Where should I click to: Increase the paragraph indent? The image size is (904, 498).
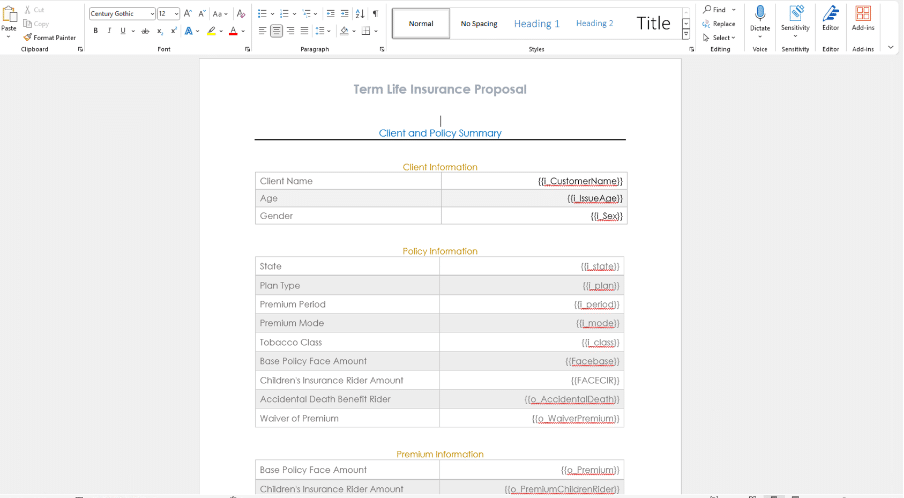[x=345, y=14]
